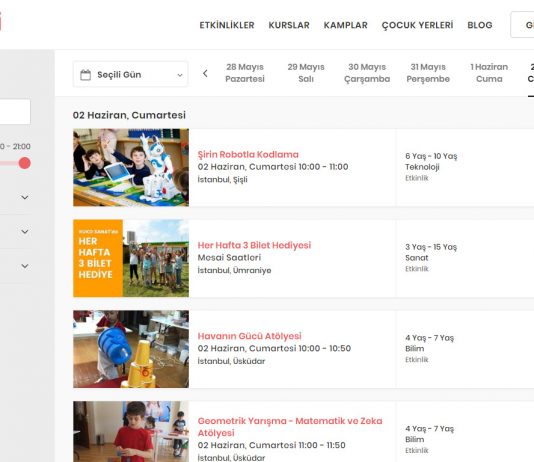Click the sidebar search input field
Viewport: 534px width, 462px height.
click(x=14, y=112)
